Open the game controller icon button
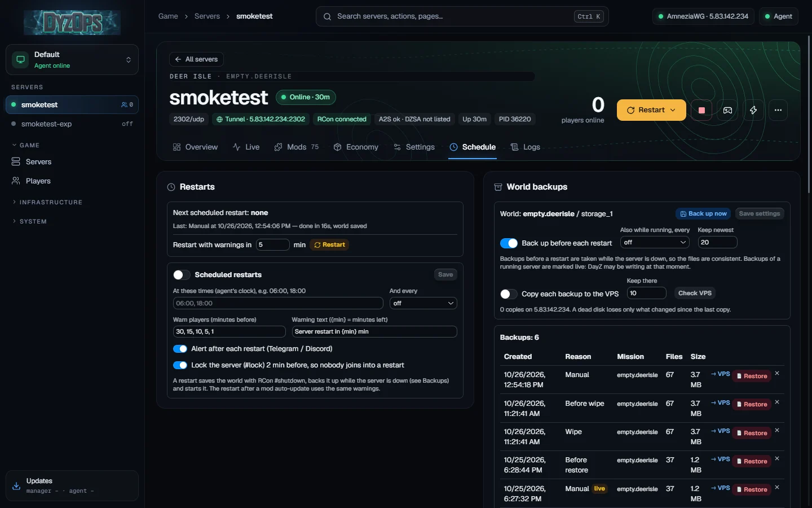The width and height of the screenshot is (812, 508). pos(727,110)
